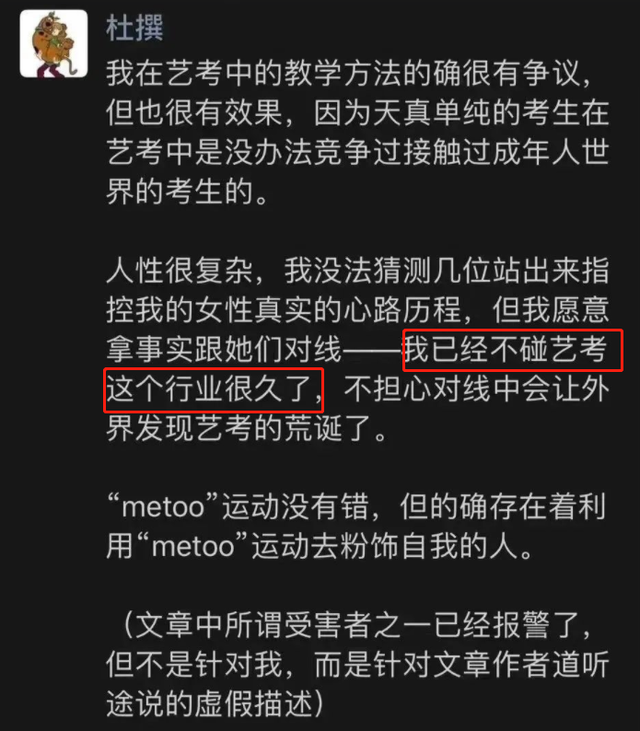Click the first quoted “metoo” word
This screenshot has width=640, height=731.
(x=163, y=507)
